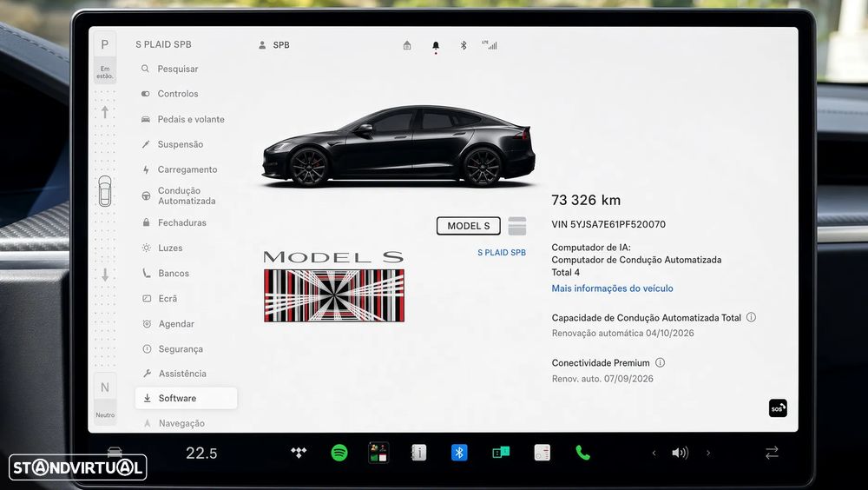Select the Software menu item
Screen dimensions: 868x490
(186, 398)
